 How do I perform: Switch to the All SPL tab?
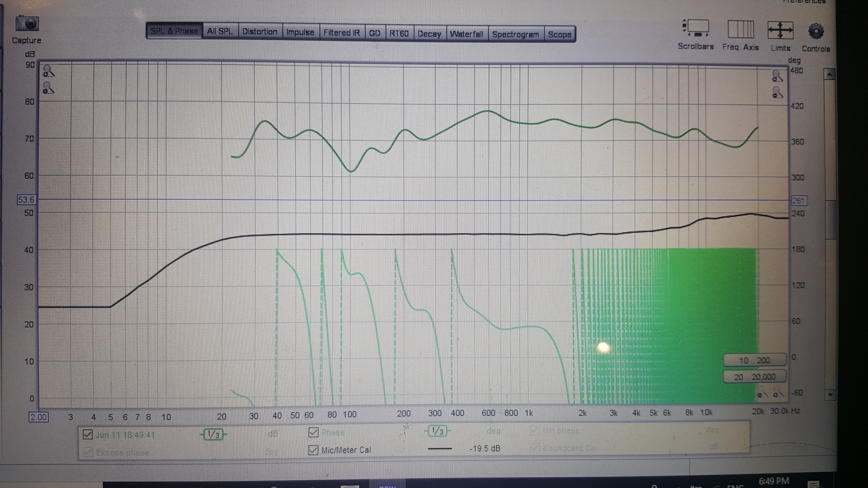pos(220,31)
